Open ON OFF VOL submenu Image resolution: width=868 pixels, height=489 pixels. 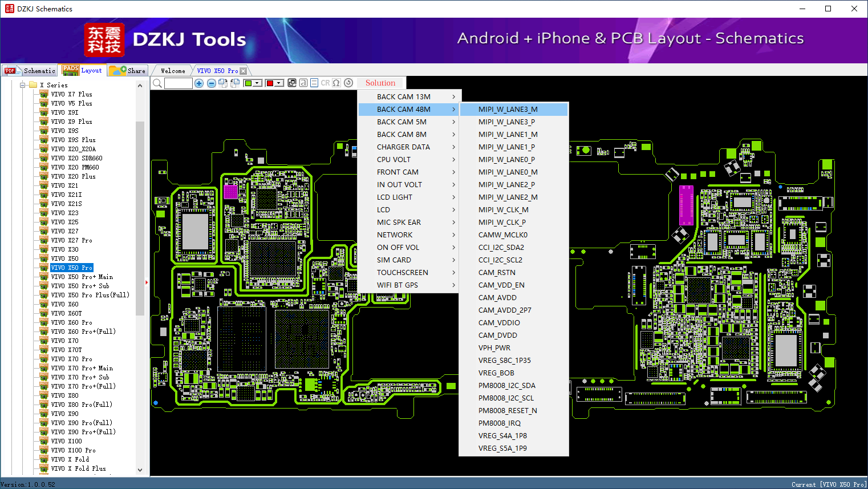pyautogui.click(x=409, y=248)
